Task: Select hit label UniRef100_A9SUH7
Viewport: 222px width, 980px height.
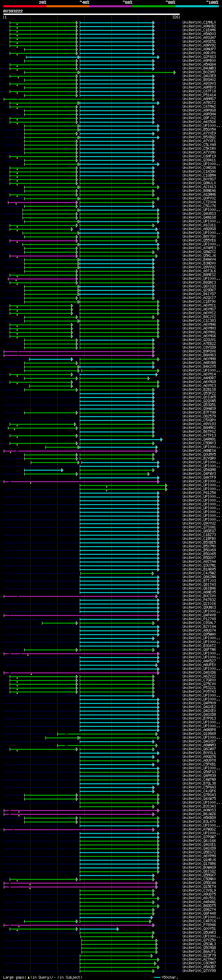Action: point(199,38)
